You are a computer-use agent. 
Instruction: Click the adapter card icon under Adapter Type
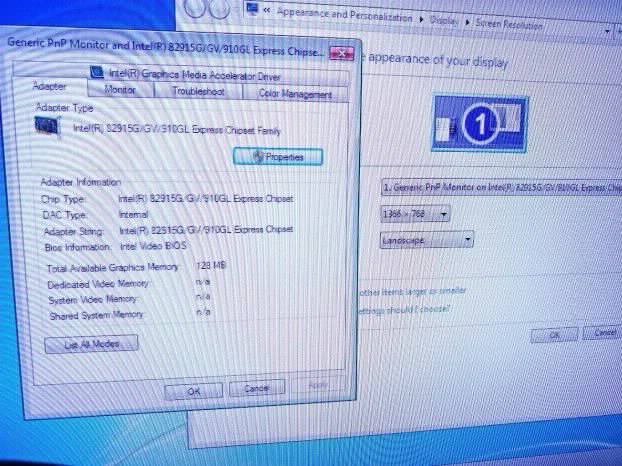47,126
